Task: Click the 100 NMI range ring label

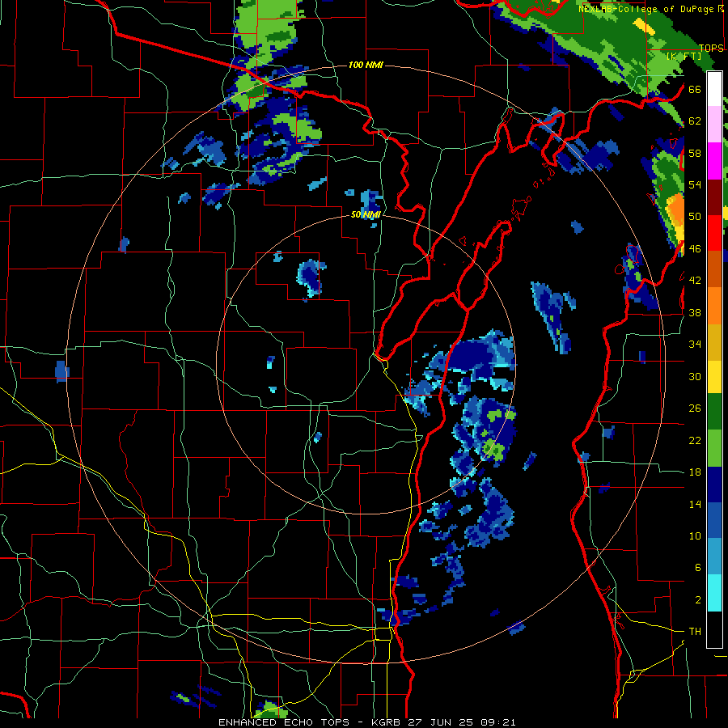Action: (366, 65)
